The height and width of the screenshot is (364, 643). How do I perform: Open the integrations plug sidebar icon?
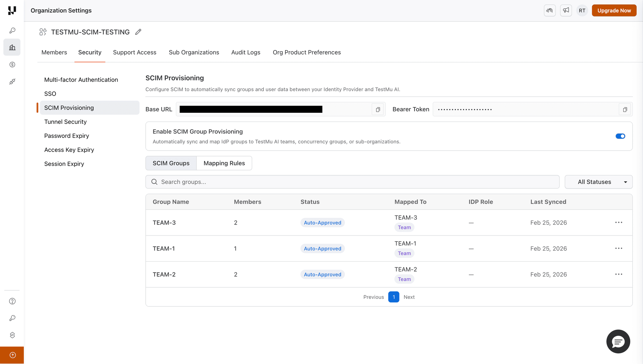12,82
